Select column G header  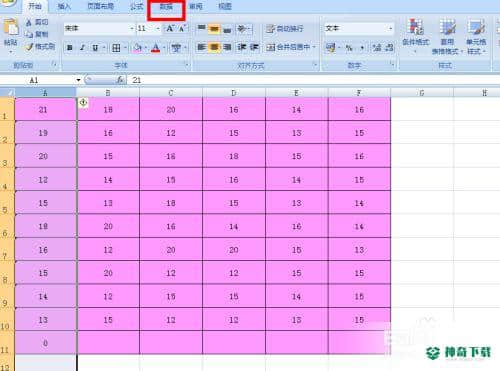coord(422,93)
